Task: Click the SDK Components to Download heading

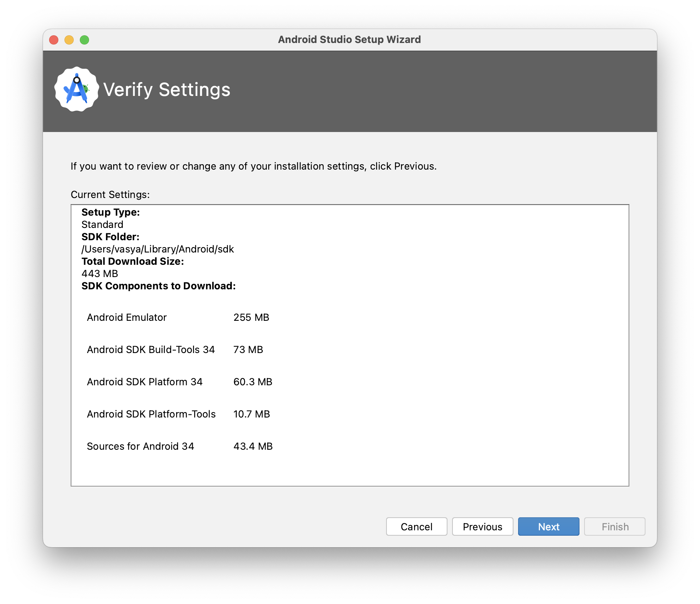Action: 158,286
